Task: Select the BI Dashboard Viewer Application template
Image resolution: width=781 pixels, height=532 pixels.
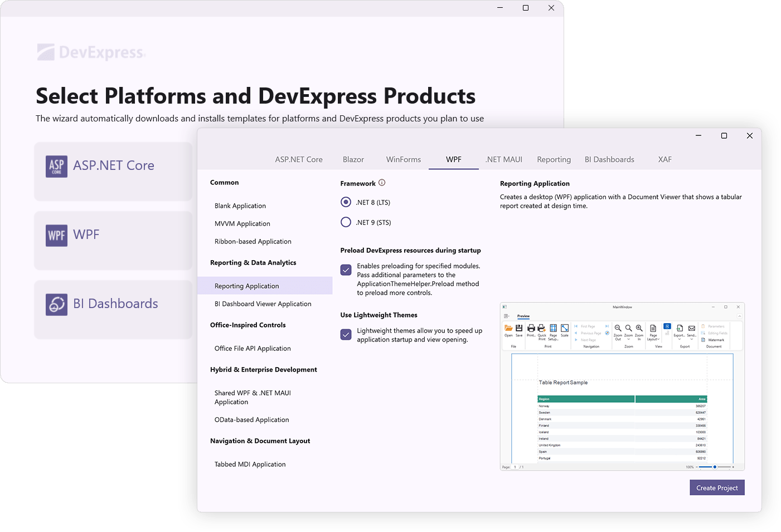Action: (263, 304)
